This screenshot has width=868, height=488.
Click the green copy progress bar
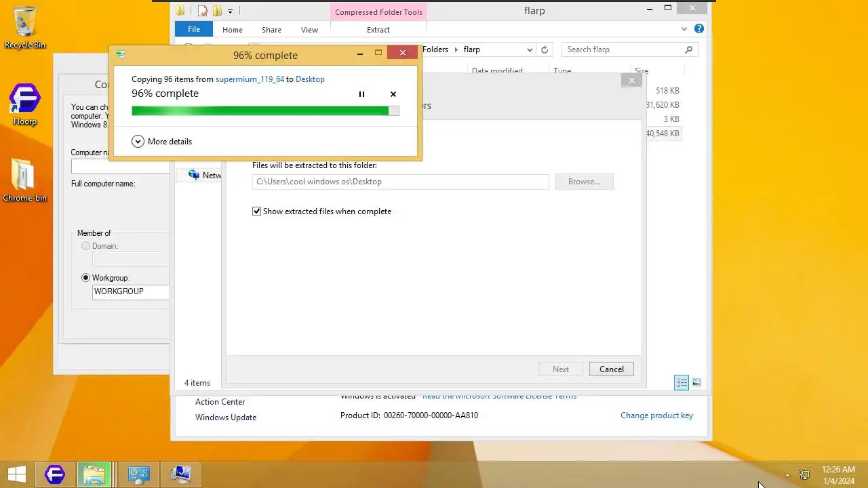tap(265, 110)
